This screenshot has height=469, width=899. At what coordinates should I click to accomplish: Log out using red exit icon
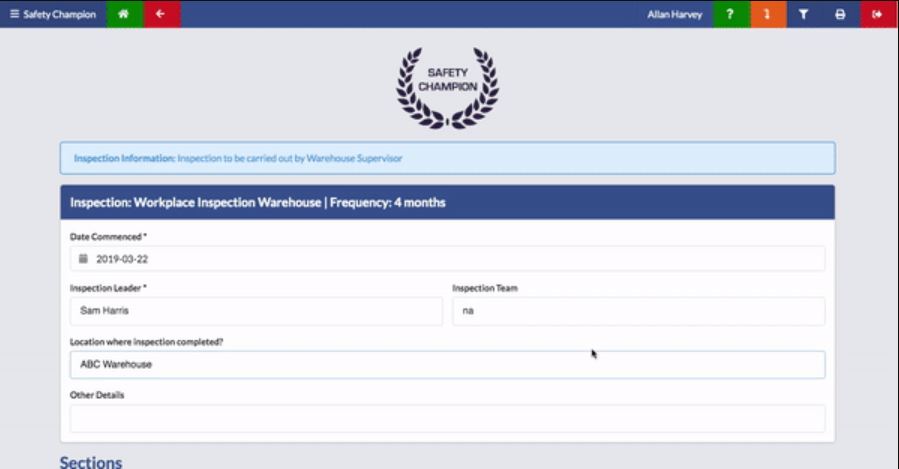tap(878, 14)
